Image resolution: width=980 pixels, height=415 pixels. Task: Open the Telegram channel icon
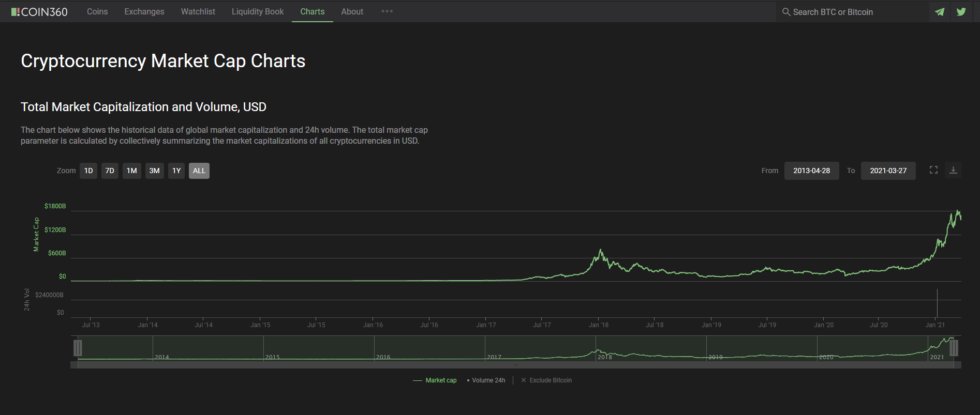[x=940, y=12]
